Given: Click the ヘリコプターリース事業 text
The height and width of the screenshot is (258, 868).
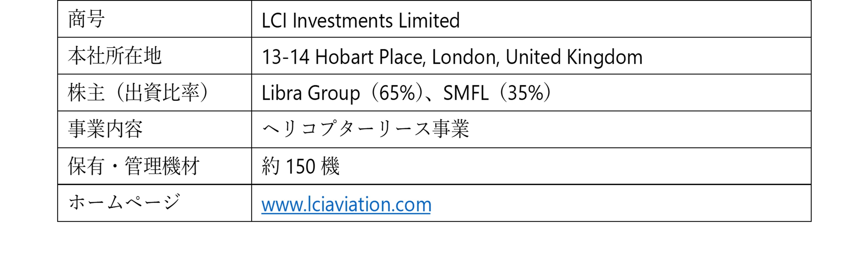Looking at the screenshot, I should pos(365,129).
